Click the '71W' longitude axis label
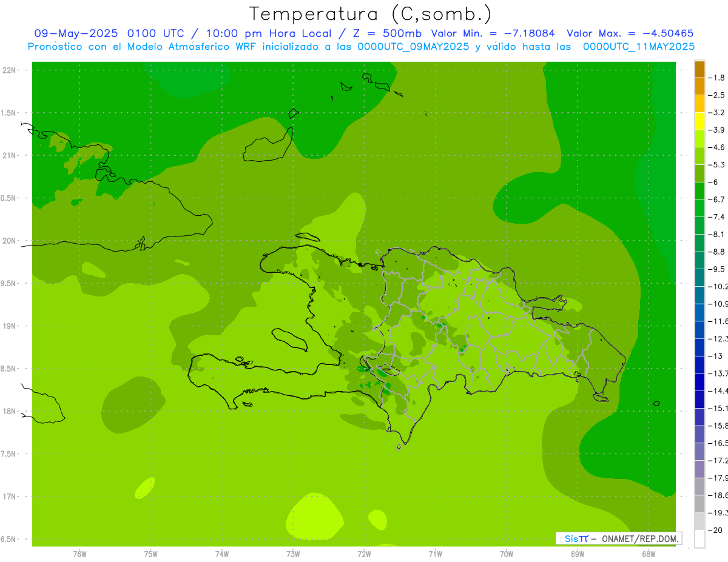 435,554
